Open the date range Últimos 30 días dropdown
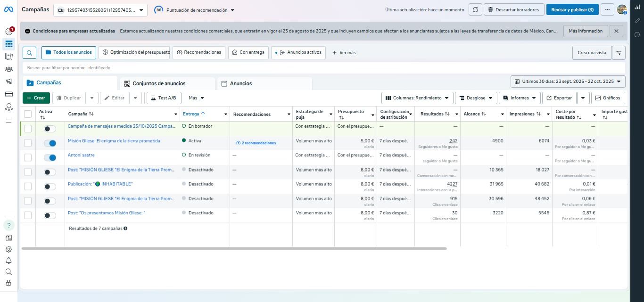This screenshot has width=644, height=302. pos(568,82)
